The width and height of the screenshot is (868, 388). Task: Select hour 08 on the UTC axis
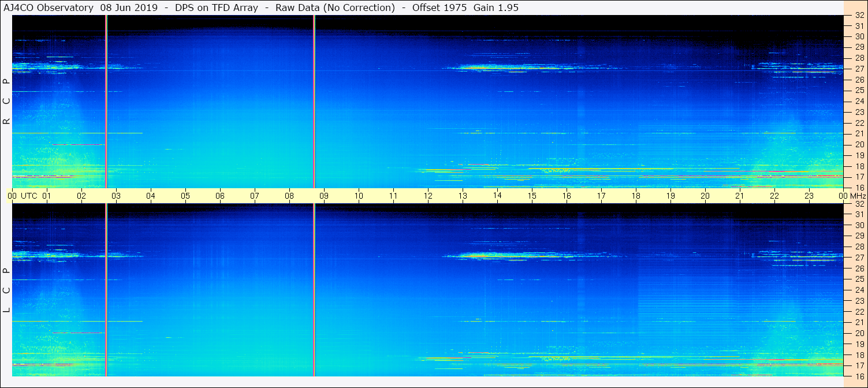tap(289, 196)
